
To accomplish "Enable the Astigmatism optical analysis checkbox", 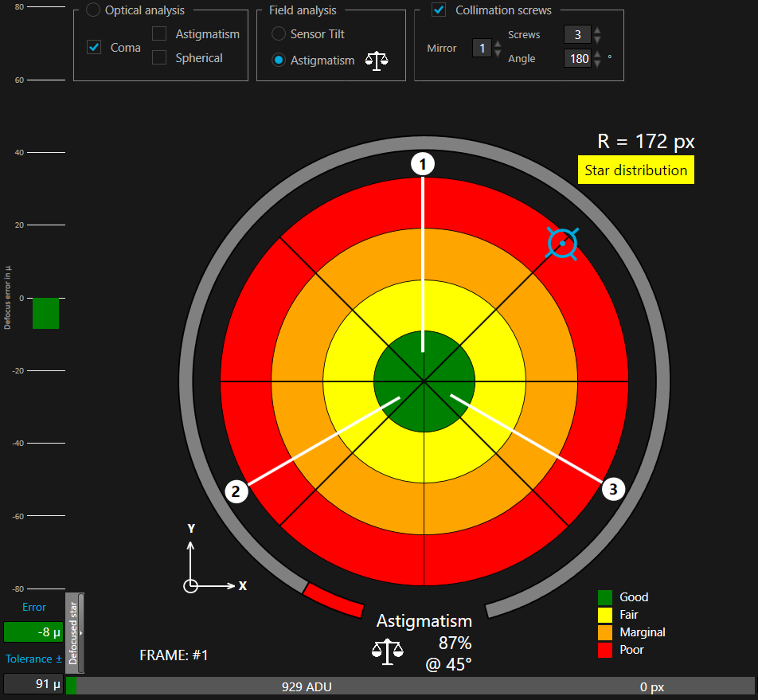I will tap(159, 33).
